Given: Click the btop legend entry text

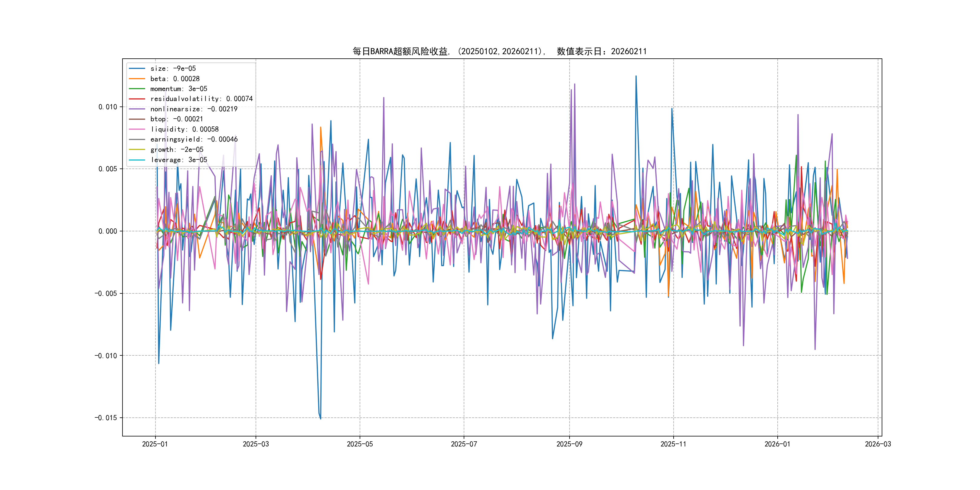Looking at the screenshot, I should [177, 119].
